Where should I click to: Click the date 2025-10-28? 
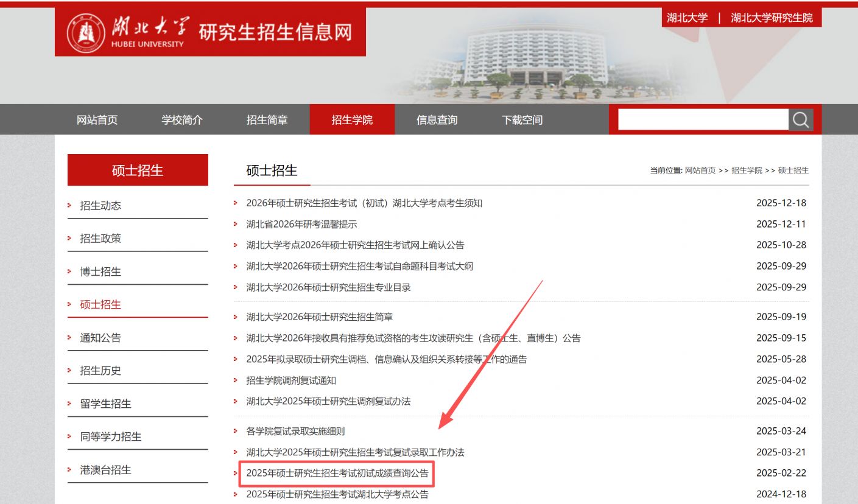coord(781,245)
